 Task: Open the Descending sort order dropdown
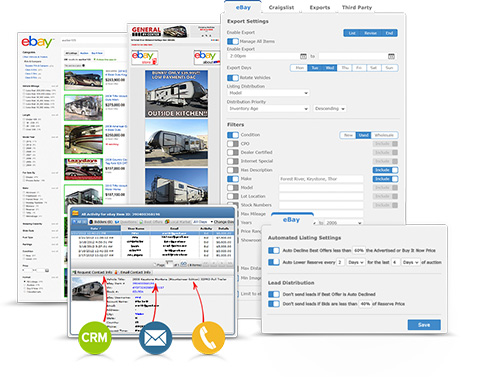click(x=330, y=109)
